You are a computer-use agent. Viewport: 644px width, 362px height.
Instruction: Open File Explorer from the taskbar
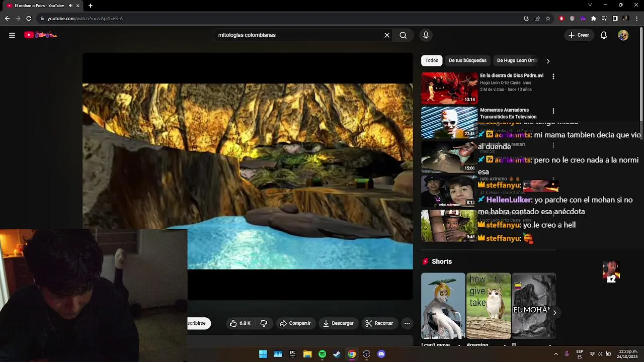(307, 354)
